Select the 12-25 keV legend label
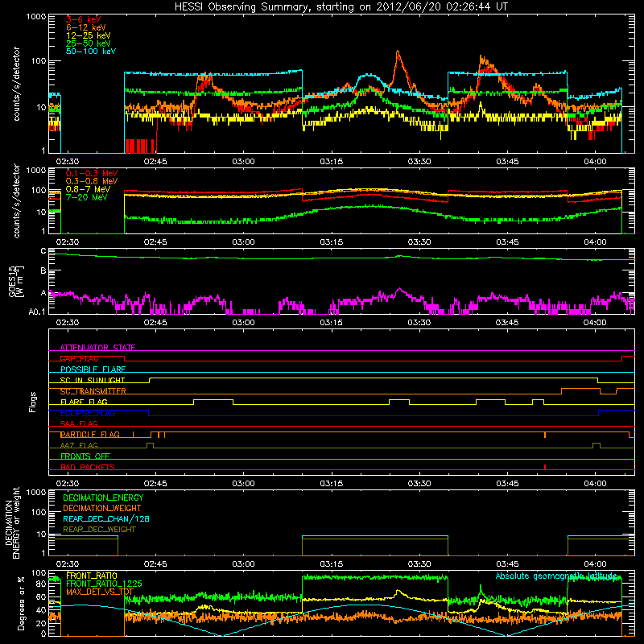Screen dimensions: 644x644 [x=89, y=35]
